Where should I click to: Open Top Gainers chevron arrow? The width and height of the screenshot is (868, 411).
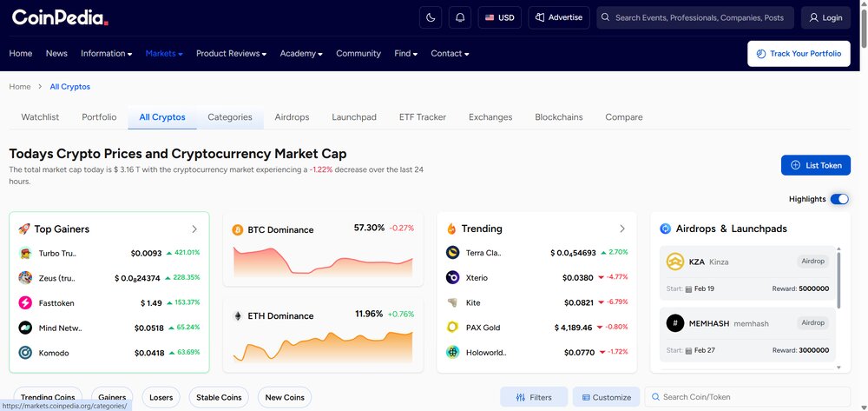click(194, 229)
